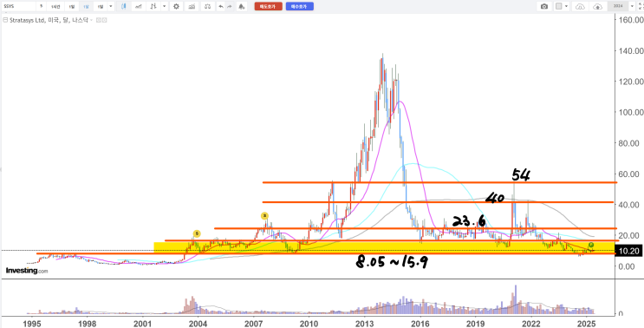Screen dimensions: 644x328
Task: Select the orange horizontal line at 54
Action: point(439,182)
